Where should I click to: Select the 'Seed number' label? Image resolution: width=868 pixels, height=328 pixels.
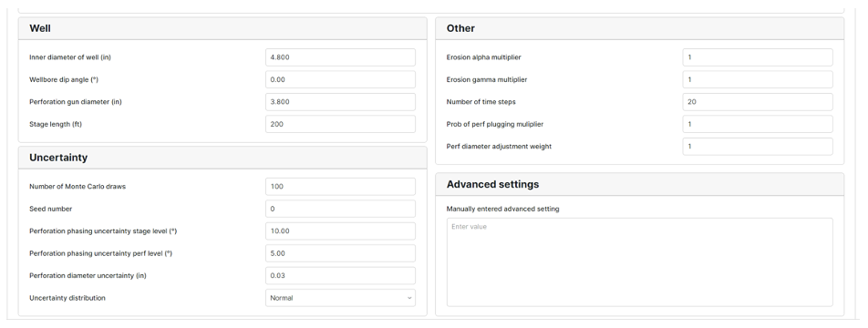(x=50, y=209)
